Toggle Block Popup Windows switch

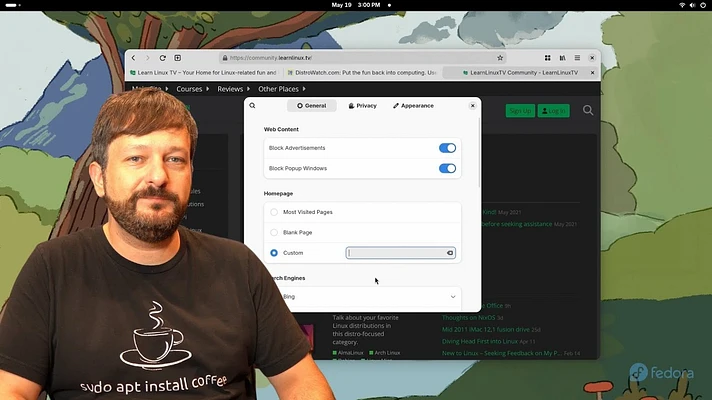point(447,168)
